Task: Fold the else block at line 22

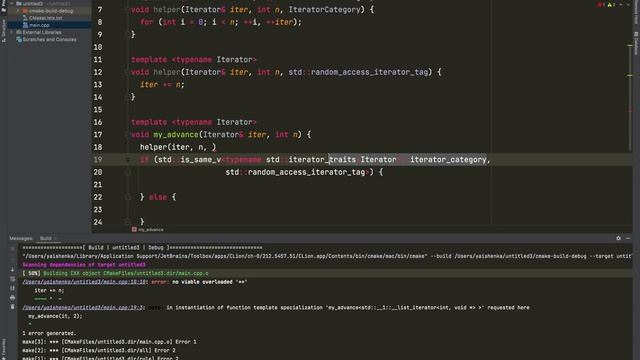Action: point(127,197)
